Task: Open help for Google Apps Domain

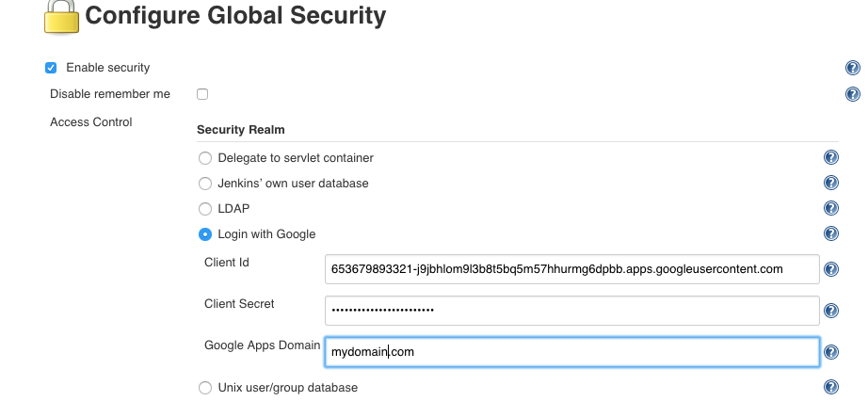Action: pos(831,352)
